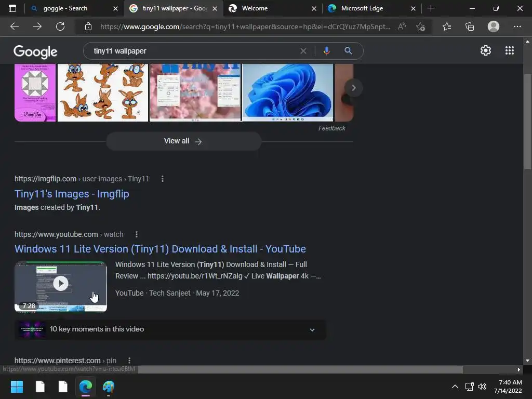The image size is (532, 399).
Task: Activate Read aloud icon in address bar
Action: pyautogui.click(x=402, y=26)
